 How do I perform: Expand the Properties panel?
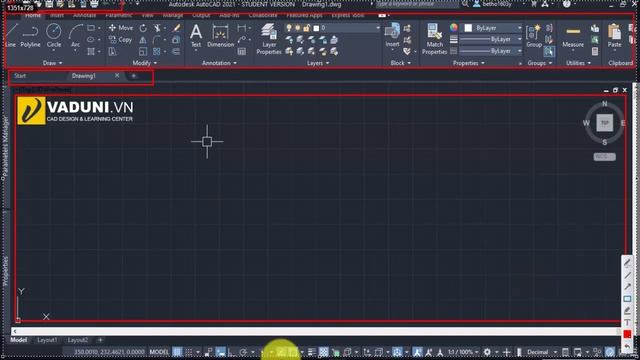[x=469, y=63]
